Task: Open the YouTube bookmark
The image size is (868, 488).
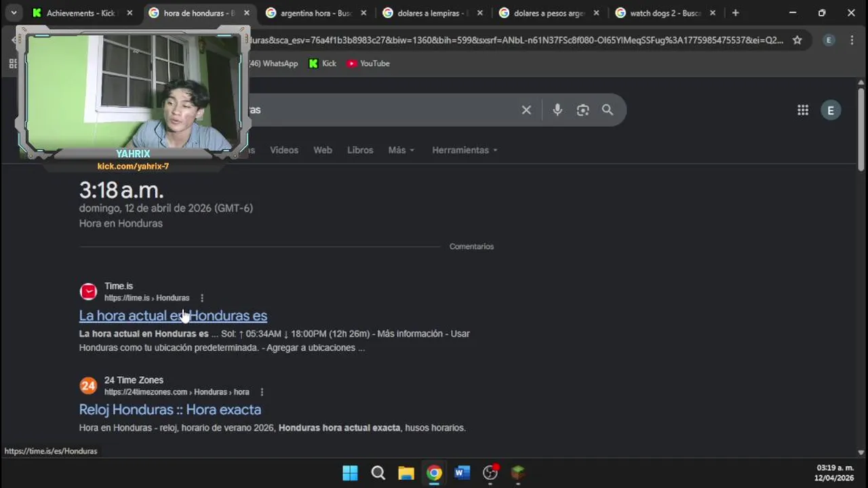Action: pyautogui.click(x=368, y=63)
